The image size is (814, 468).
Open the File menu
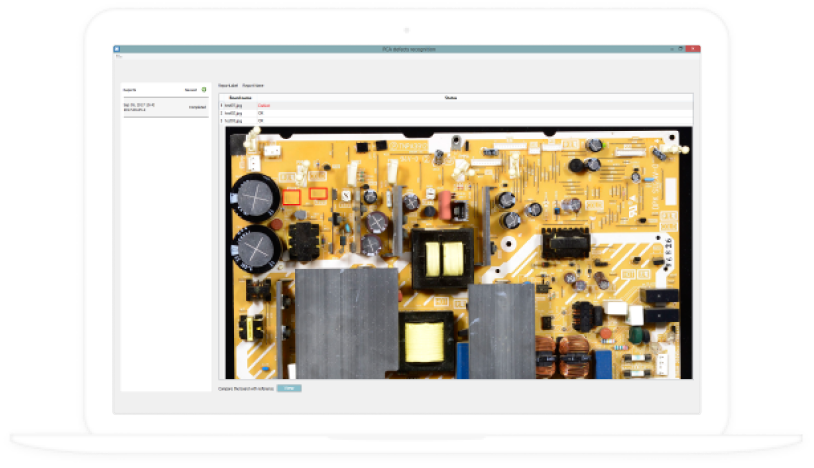118,56
